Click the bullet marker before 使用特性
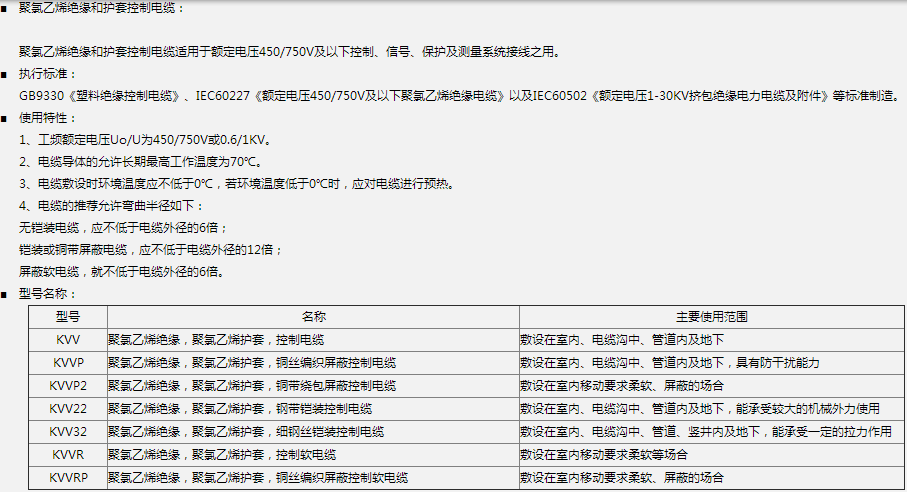The image size is (907, 492). pyautogui.click(x=9, y=118)
